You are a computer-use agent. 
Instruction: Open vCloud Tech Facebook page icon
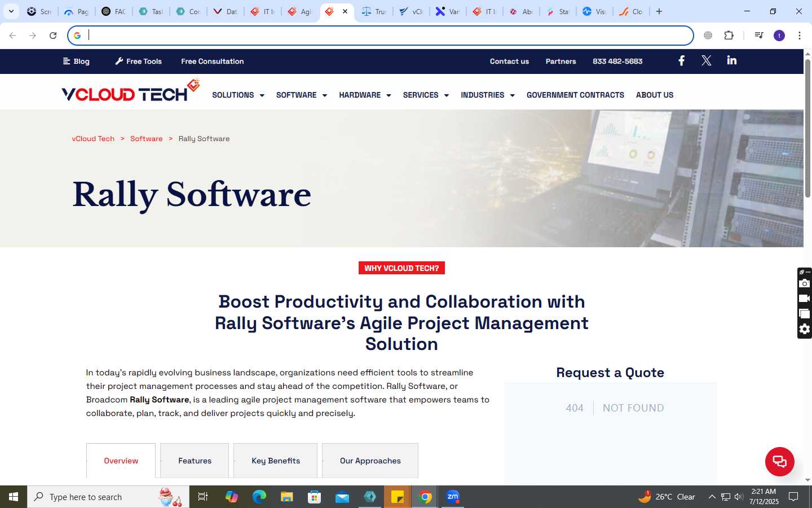(x=681, y=61)
